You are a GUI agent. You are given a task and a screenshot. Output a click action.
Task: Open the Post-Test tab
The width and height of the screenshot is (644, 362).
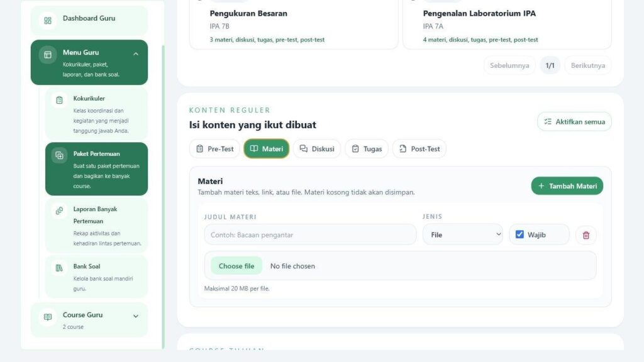click(419, 148)
